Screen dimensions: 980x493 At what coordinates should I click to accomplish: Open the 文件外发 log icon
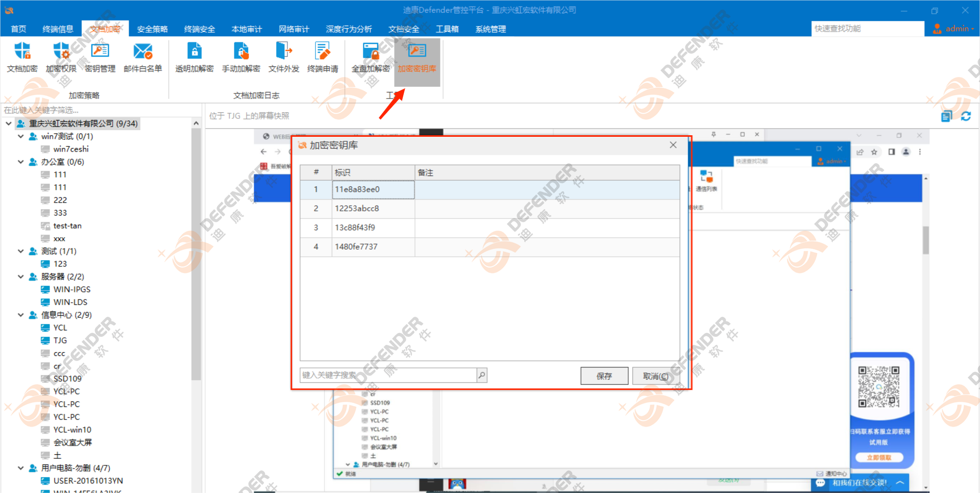(284, 52)
